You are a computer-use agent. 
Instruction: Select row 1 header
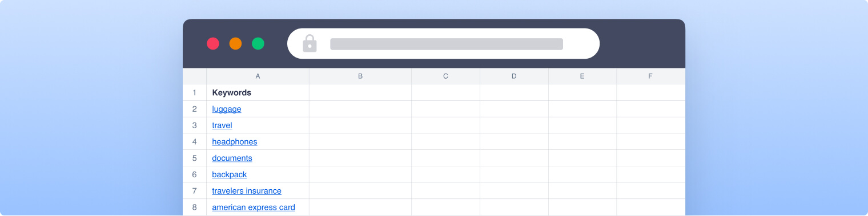click(x=194, y=92)
